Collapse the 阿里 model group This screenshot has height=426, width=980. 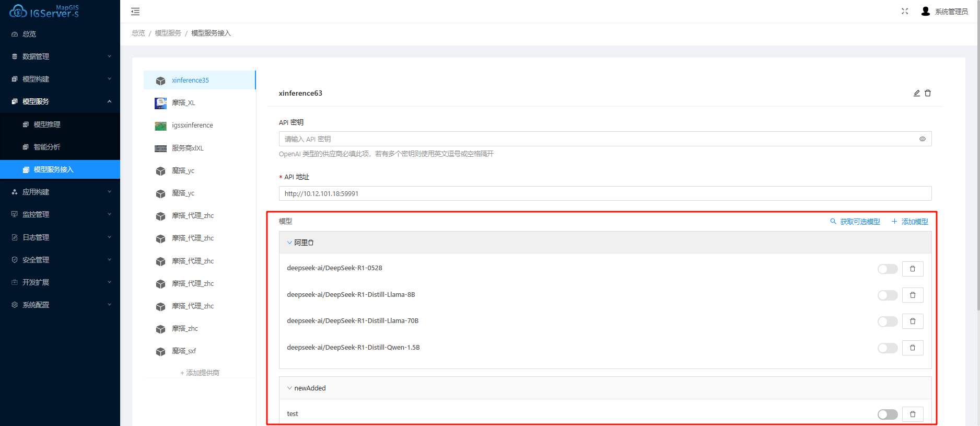click(289, 243)
